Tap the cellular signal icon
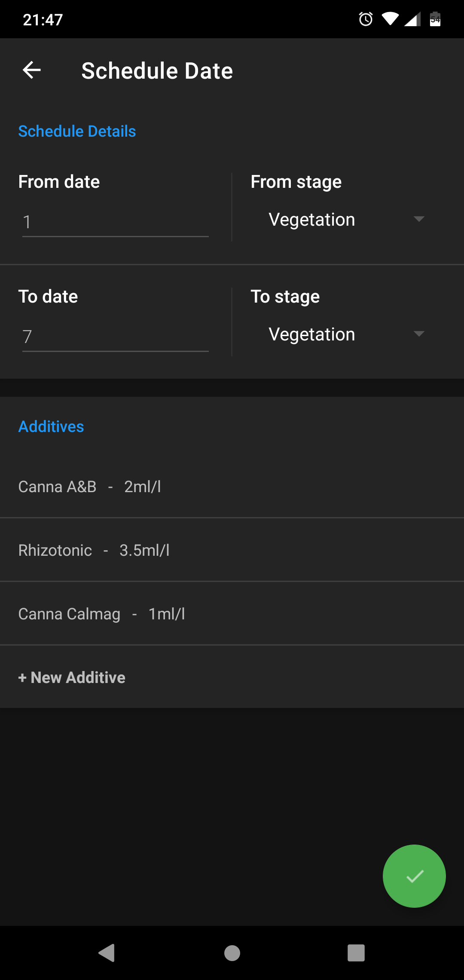This screenshot has width=464, height=980. [412, 19]
